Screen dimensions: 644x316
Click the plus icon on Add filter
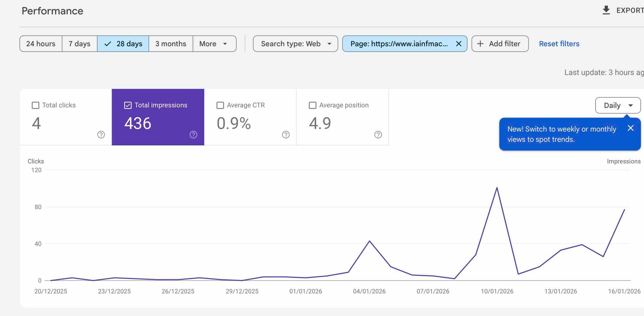pos(480,44)
